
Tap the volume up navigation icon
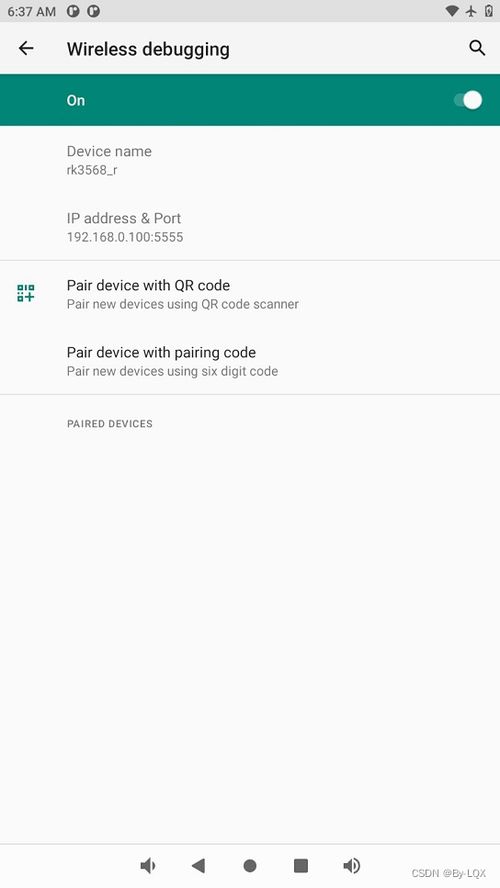[x=352, y=865]
